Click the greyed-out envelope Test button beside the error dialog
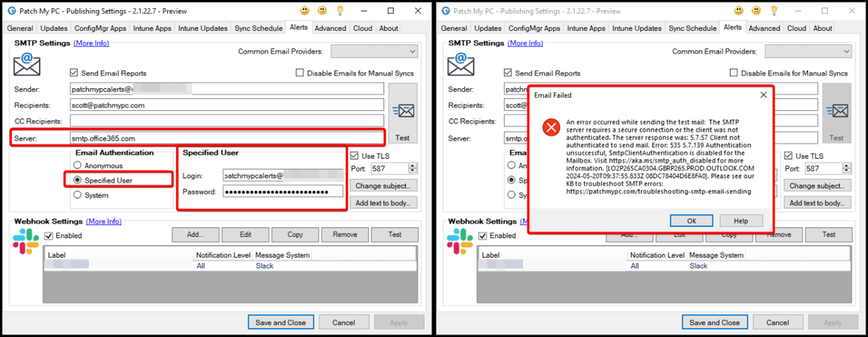The image size is (868, 337). coord(837,114)
